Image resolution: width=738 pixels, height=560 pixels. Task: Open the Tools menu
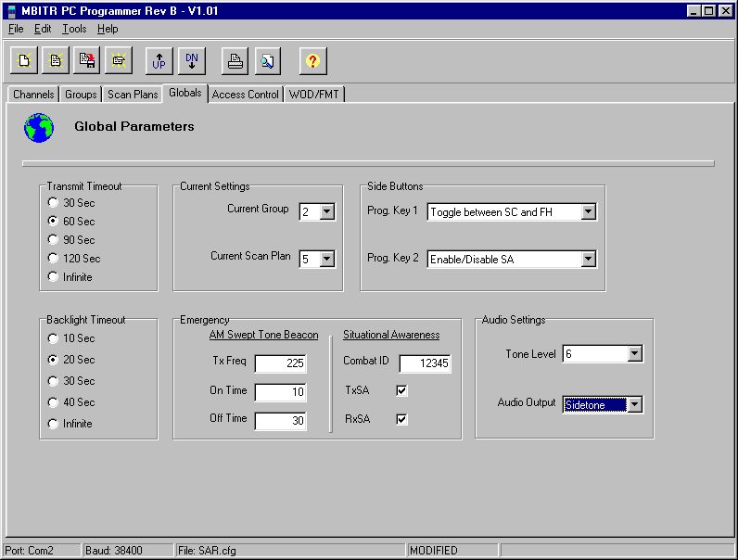74,29
